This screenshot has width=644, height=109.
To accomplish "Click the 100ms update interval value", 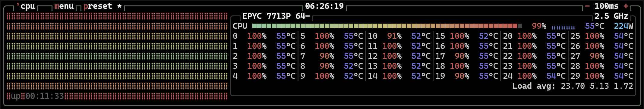I will (x=606, y=6).
